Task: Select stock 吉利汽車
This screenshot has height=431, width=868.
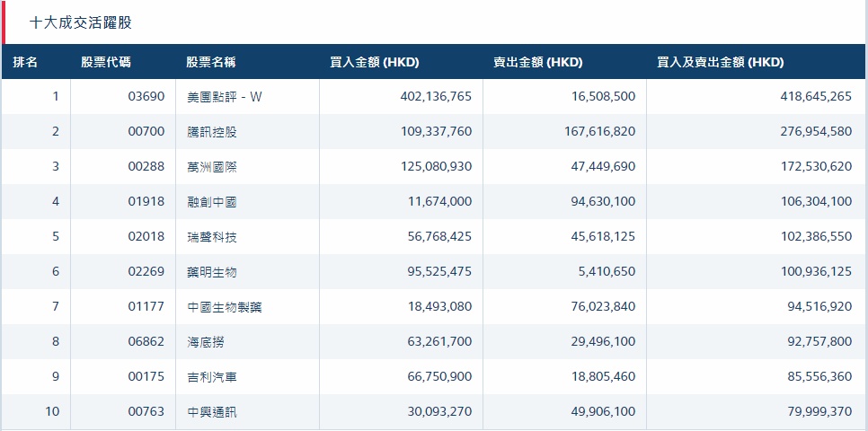Action: (212, 377)
